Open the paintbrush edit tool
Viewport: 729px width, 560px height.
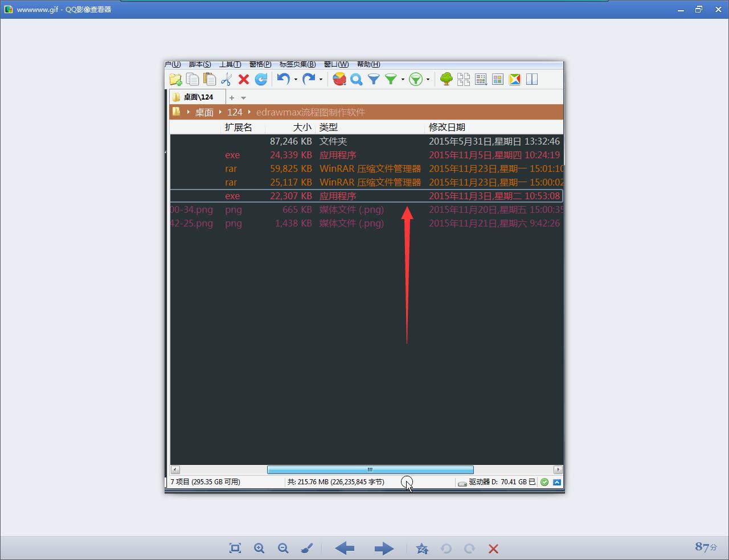(307, 548)
